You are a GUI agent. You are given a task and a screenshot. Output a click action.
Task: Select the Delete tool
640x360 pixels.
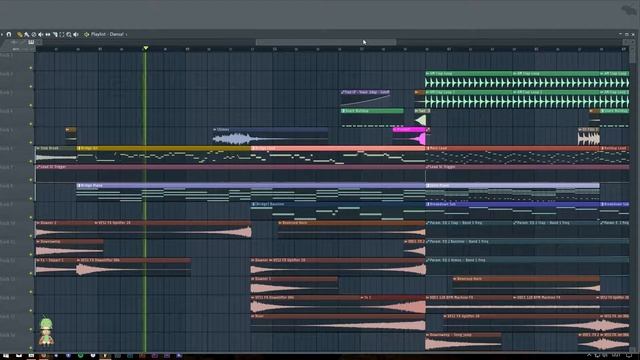tap(34, 35)
